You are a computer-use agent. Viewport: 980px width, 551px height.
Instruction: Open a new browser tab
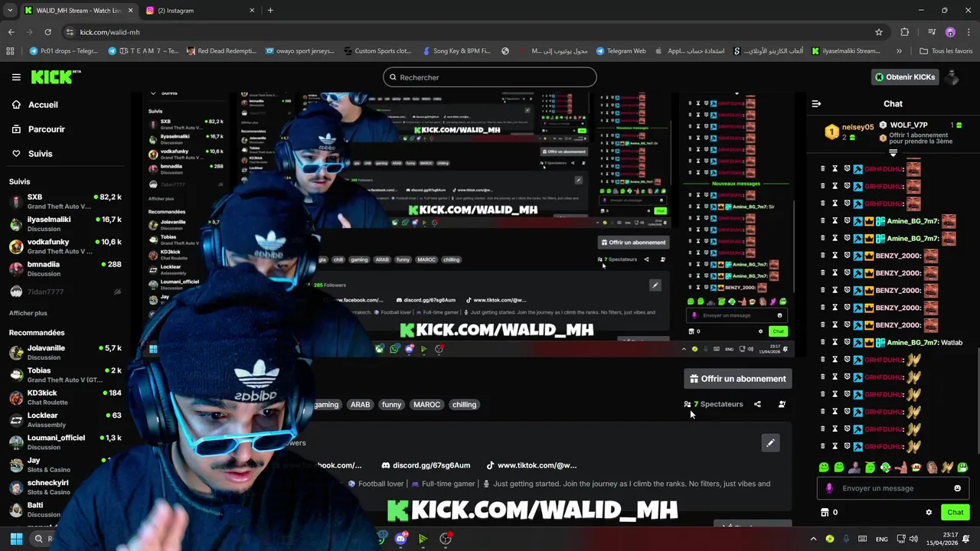click(270, 10)
